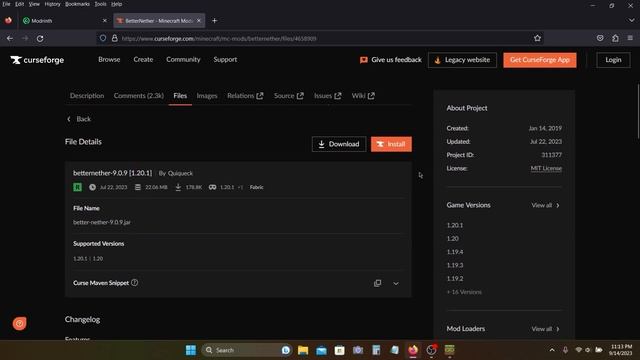Viewport: 640px width, 360px height.
Task: Show +16 Versions
Action: (x=464, y=292)
